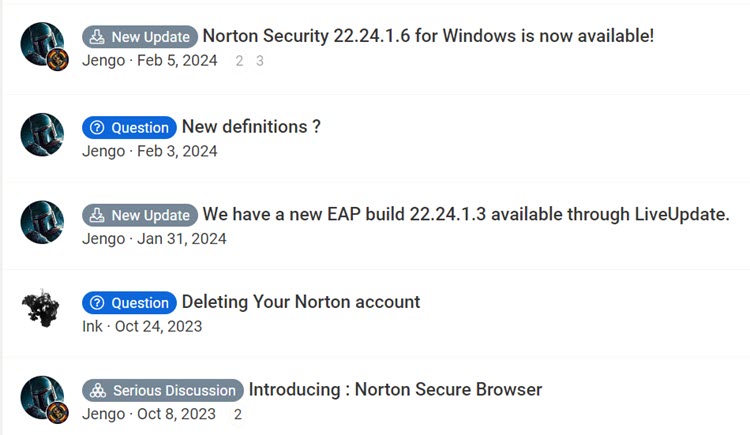This screenshot has height=435, width=750.
Task: Click Jengo's avatar on the Norton Secure Browser thread
Action: 42,397
